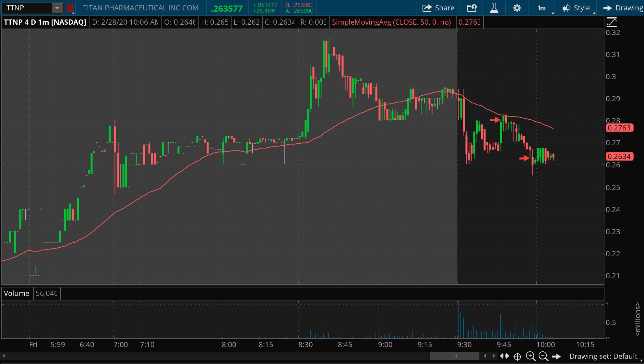Click the Share button
Image resolution: width=644 pixels, height=364 pixels.
438,8
